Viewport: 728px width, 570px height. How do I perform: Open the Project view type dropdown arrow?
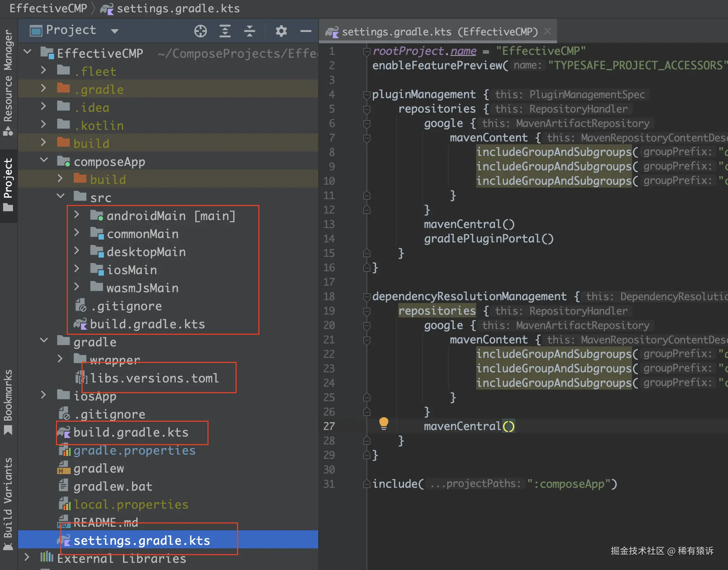pyautogui.click(x=115, y=31)
